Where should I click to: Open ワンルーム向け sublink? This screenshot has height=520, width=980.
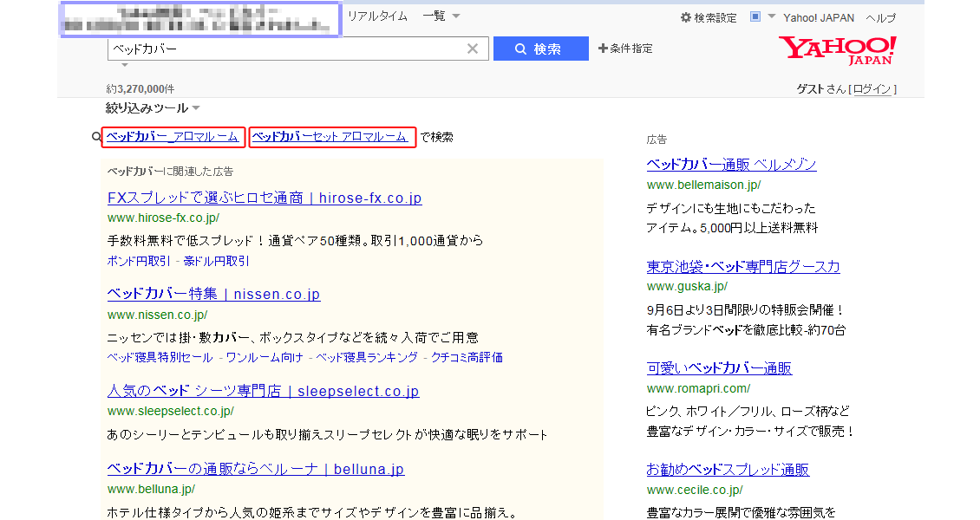click(265, 357)
